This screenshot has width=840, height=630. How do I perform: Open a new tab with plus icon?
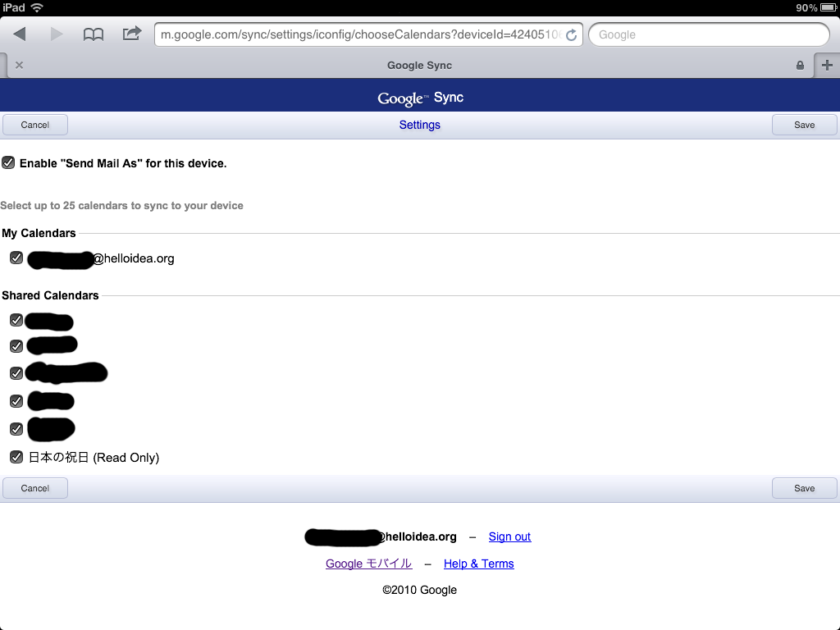pos(827,65)
